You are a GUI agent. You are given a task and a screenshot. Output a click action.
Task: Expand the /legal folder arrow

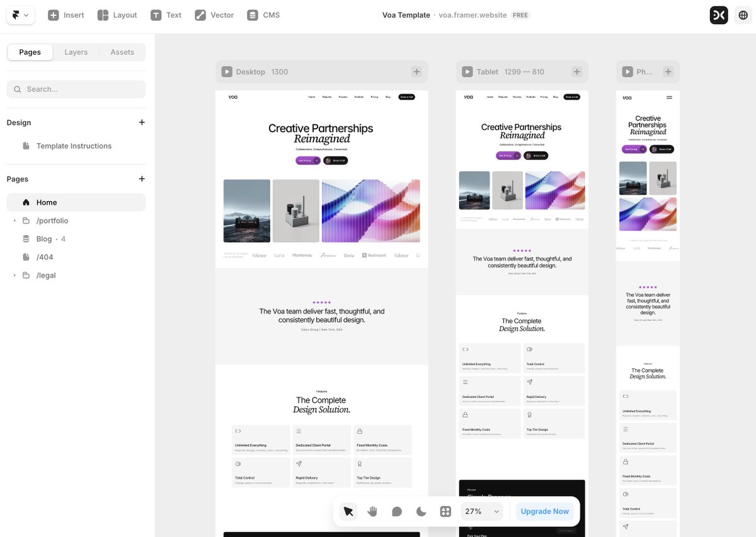pos(14,275)
